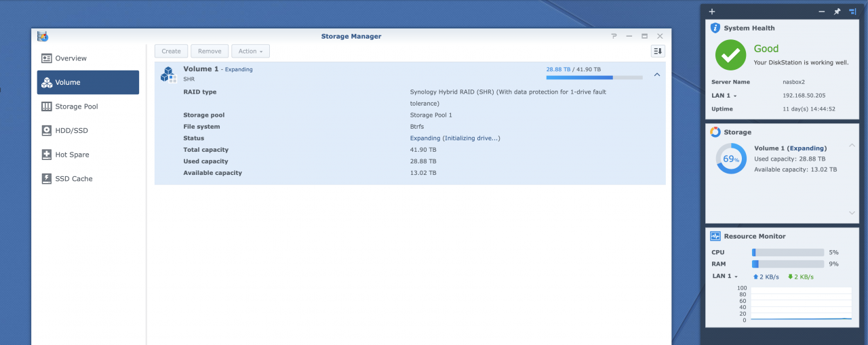Click the green download speed arrow
Screen dimensions: 868x345
point(791,277)
